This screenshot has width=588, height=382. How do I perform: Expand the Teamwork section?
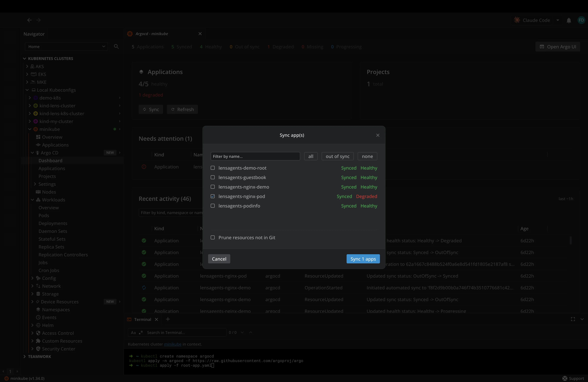[24, 356]
